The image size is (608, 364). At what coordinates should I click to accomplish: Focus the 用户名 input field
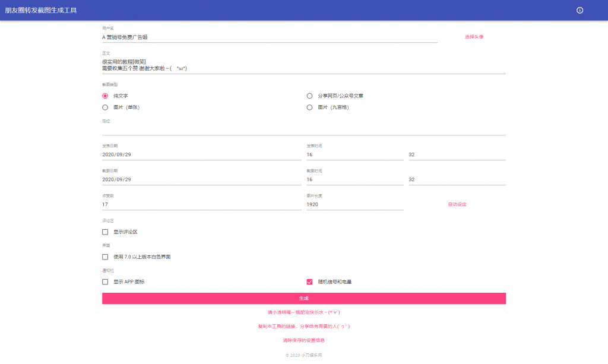click(x=269, y=37)
